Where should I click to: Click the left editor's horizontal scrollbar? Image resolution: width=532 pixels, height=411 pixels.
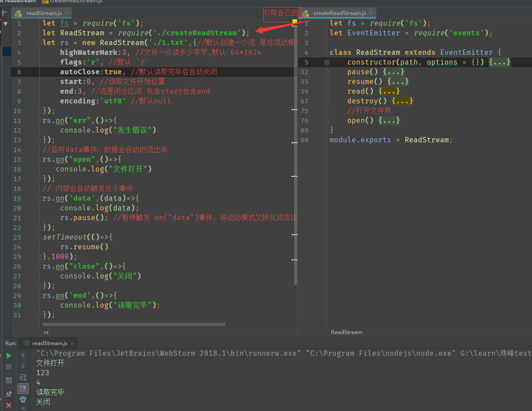[x=134, y=324]
